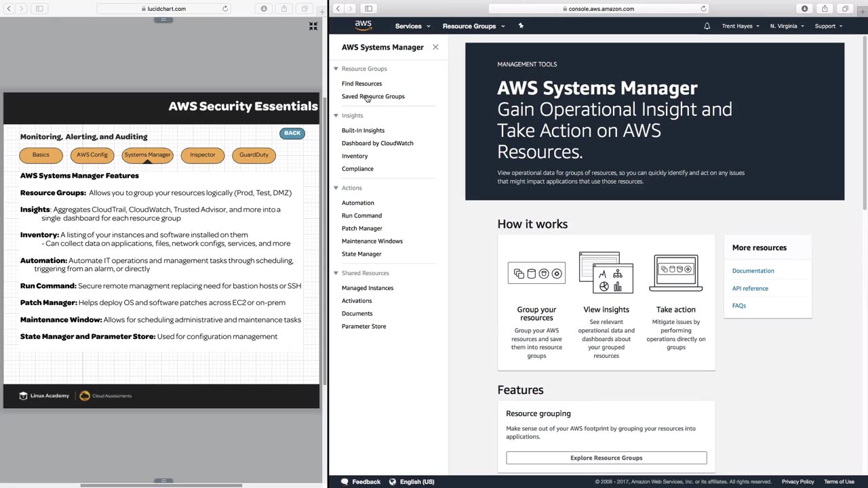Click the BACK button on the slide

click(292, 133)
